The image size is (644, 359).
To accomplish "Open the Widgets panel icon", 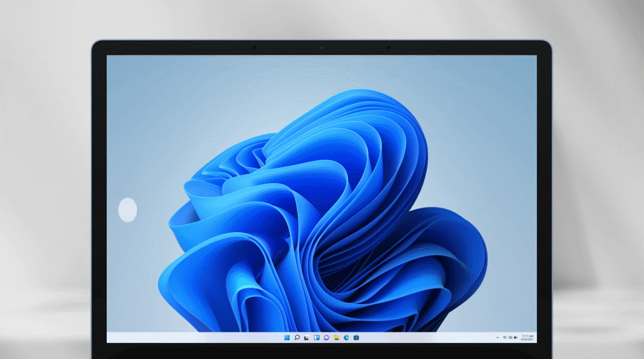I will pos(317,337).
